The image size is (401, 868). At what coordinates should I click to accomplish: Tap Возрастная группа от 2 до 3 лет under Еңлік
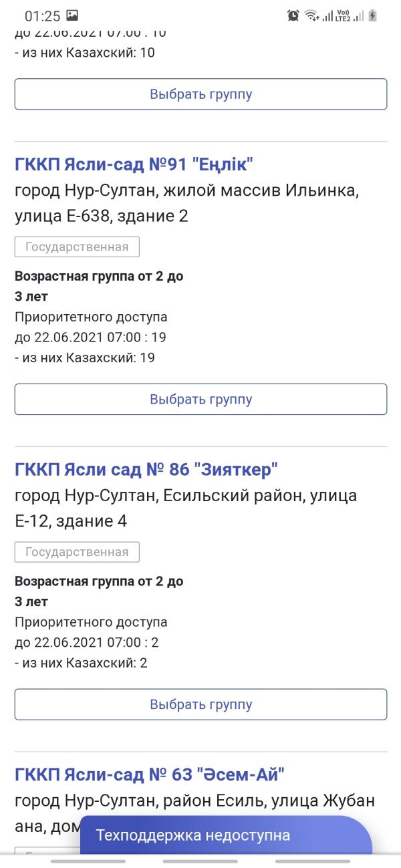tap(99, 286)
